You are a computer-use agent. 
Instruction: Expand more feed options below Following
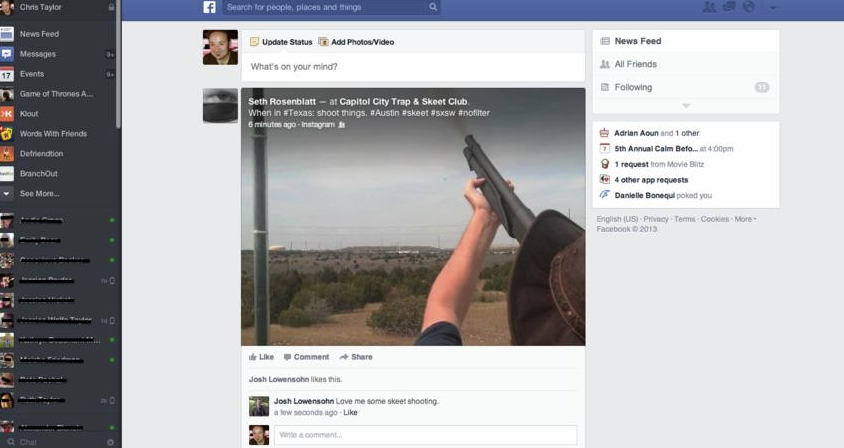685,106
